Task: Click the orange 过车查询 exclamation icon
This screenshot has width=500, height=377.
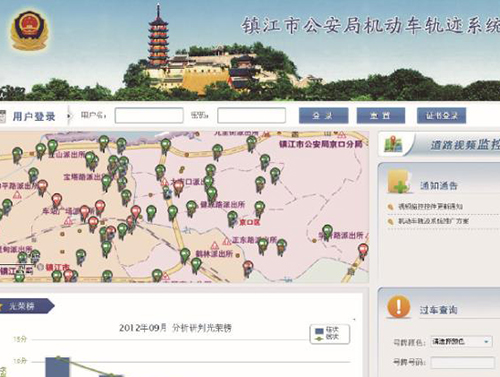Action: (399, 306)
